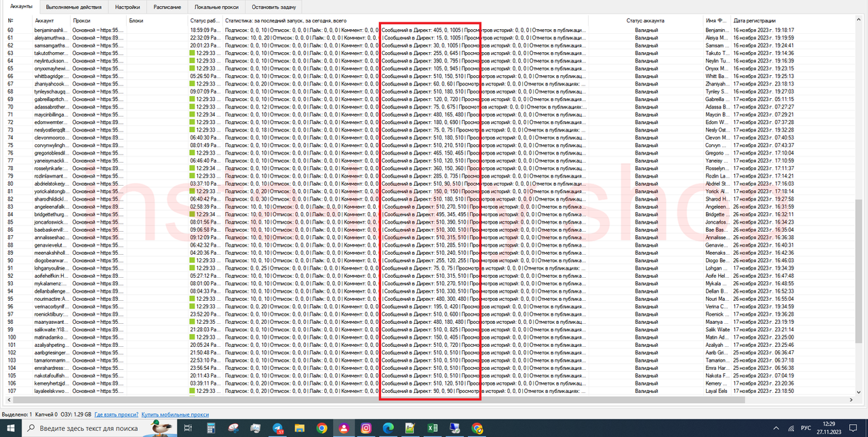Open the Windows Start menu
This screenshot has height=437, width=868.
(10, 428)
